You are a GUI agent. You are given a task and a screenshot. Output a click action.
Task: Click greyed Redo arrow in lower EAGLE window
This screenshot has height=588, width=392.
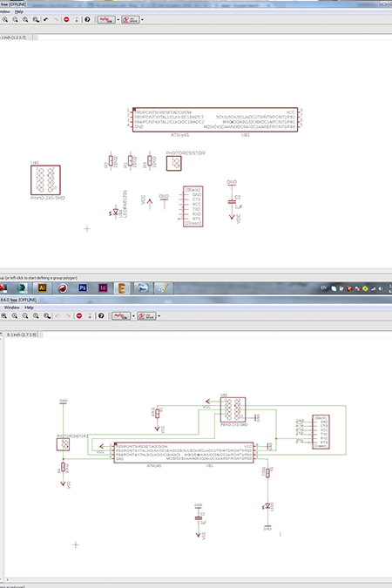point(68,315)
